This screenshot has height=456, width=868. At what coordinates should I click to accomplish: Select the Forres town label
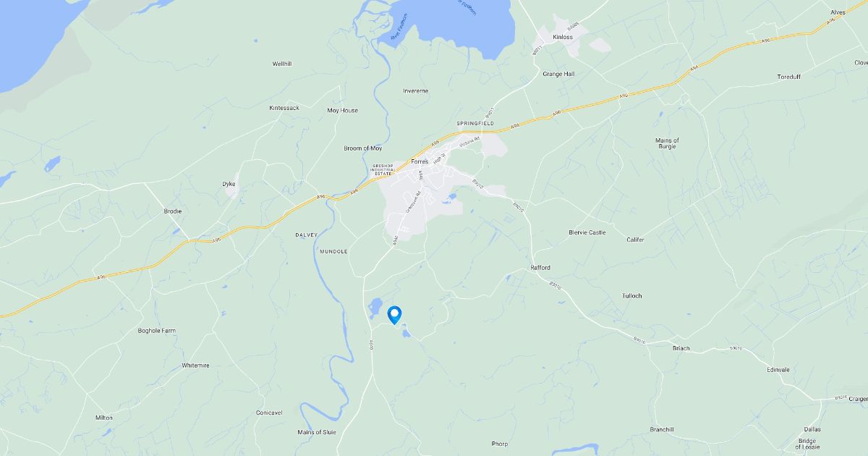click(420, 161)
